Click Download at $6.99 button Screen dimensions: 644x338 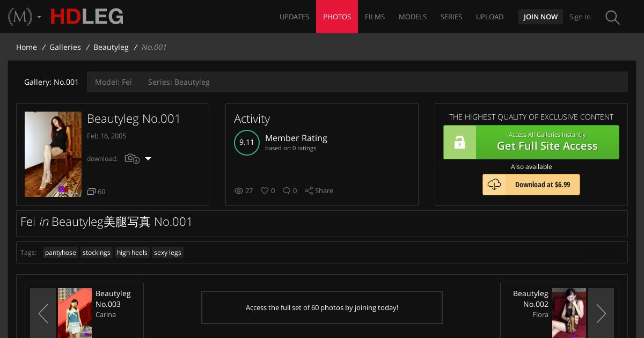tap(531, 185)
